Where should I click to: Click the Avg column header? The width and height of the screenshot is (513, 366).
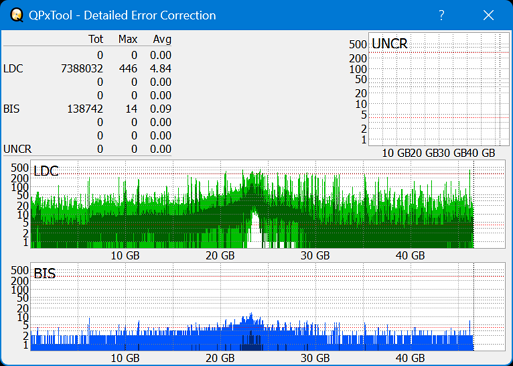point(162,39)
